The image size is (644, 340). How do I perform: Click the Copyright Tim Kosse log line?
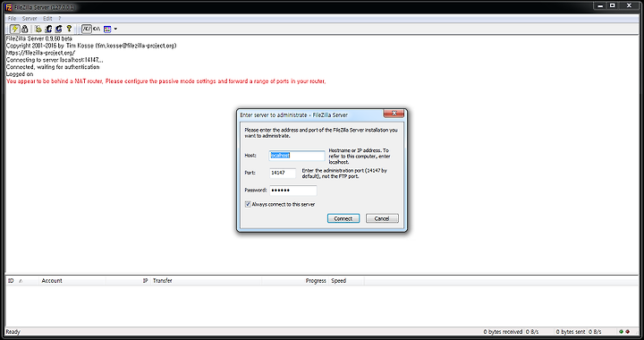point(91,46)
